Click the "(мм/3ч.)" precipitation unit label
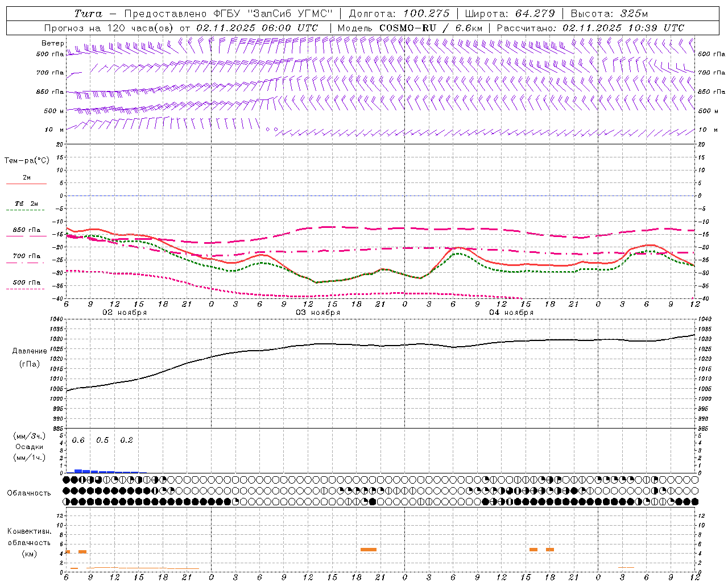Screen dimensions: 728x582 (30, 436)
